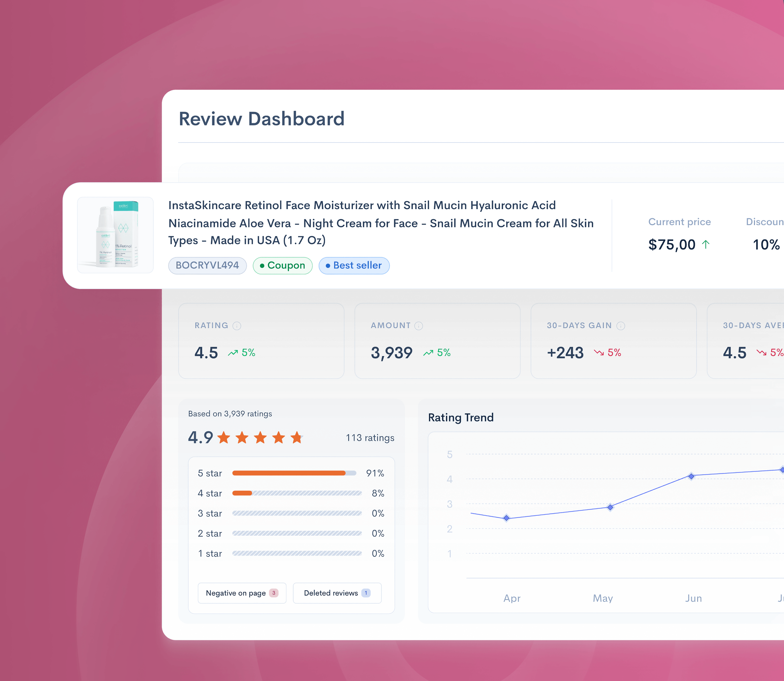Screen dimensions: 784x681
Task: Select the 3 star rating bar
Action: click(297, 513)
